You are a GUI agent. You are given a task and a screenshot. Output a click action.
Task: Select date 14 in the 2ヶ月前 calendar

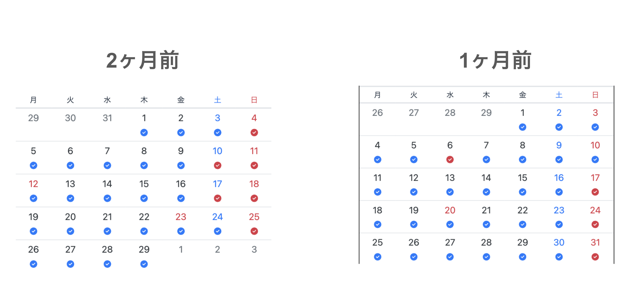coord(107,184)
